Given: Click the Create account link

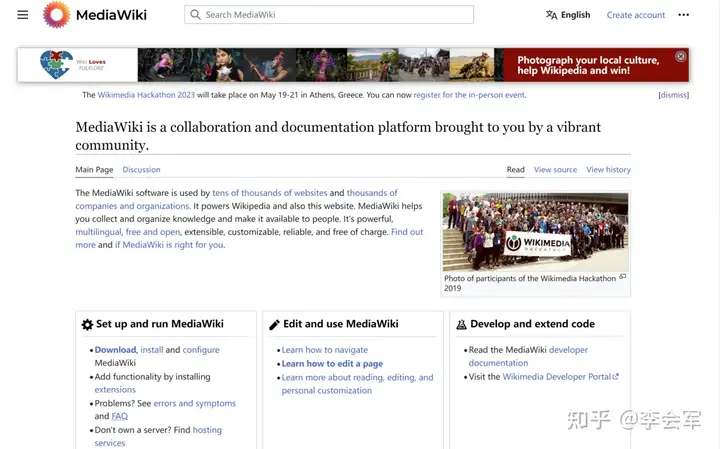Looking at the screenshot, I should tap(636, 15).
